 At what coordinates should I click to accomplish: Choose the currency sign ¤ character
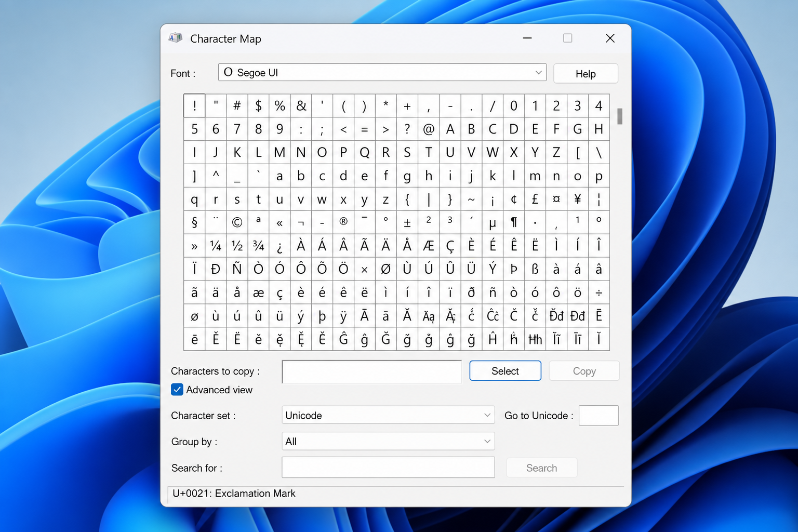(x=556, y=199)
